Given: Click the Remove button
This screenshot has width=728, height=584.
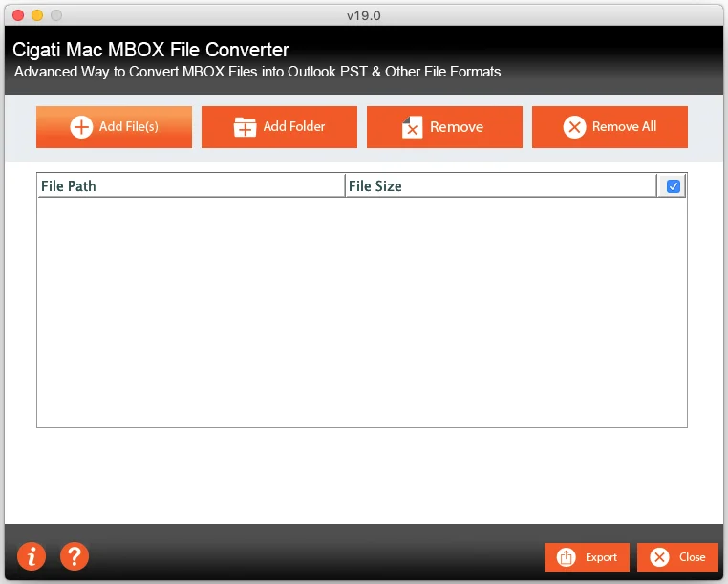Looking at the screenshot, I should (444, 127).
